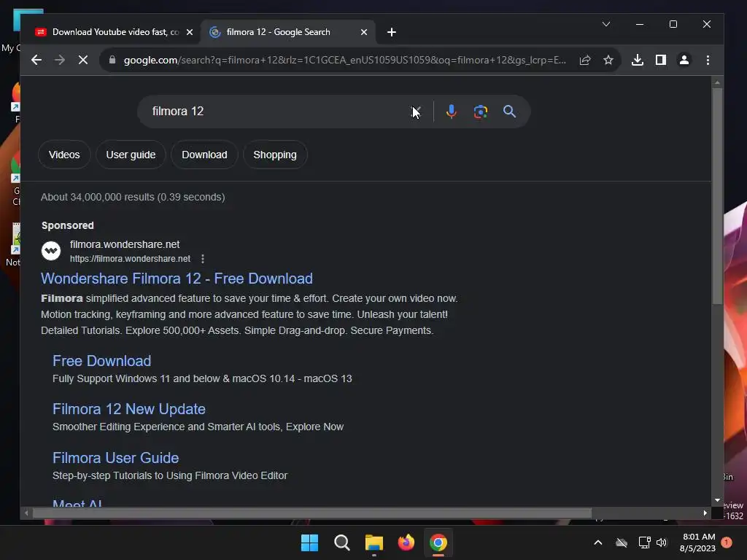This screenshot has width=747, height=560.
Task: Filter results by Shopping
Action: point(275,155)
